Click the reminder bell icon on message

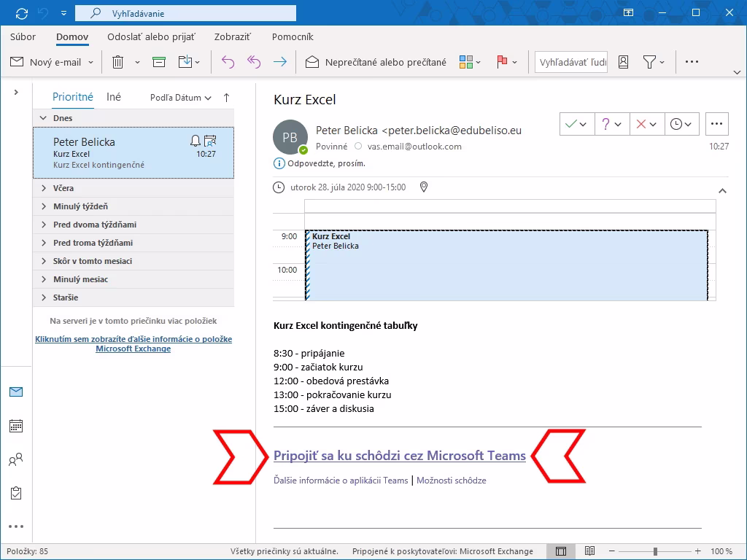coord(196,141)
